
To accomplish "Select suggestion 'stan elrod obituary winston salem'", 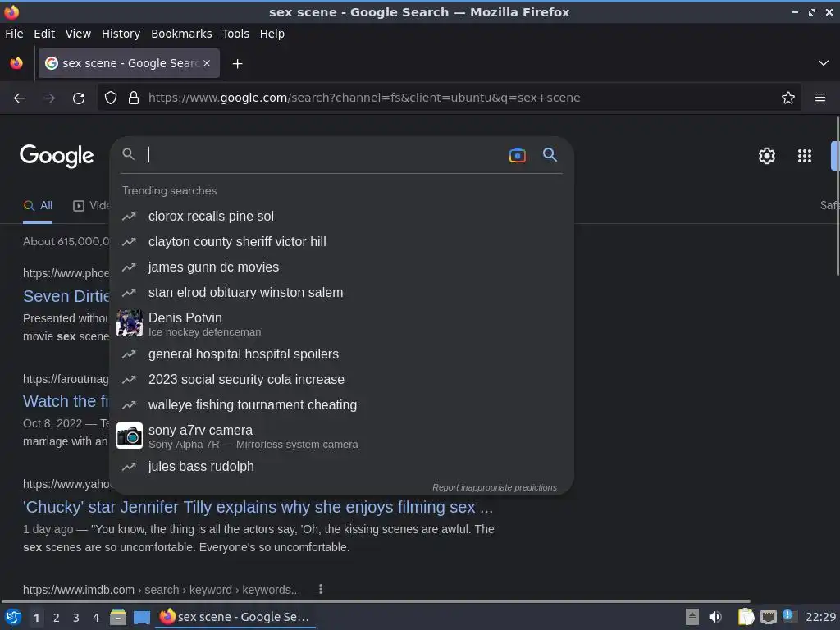I will click(x=341, y=293).
